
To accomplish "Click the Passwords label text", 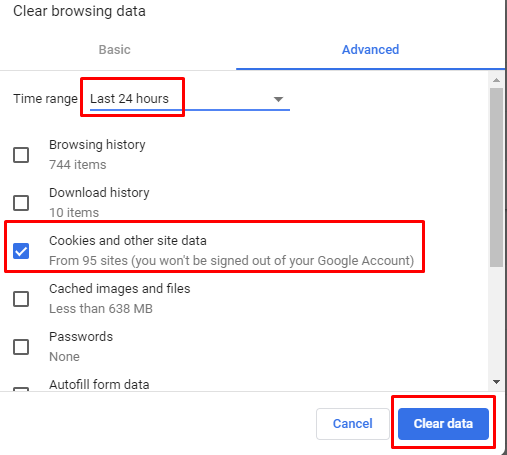I will [x=81, y=337].
